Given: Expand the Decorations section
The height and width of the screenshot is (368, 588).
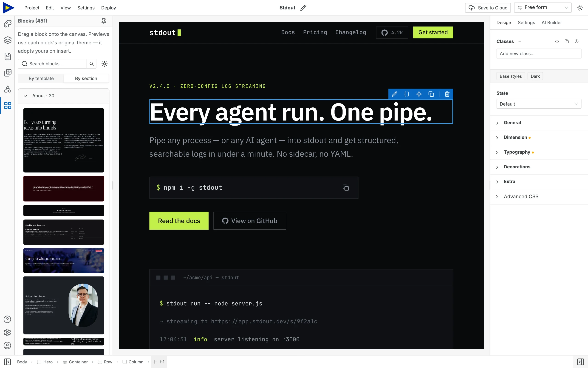Looking at the screenshot, I should [539, 167].
